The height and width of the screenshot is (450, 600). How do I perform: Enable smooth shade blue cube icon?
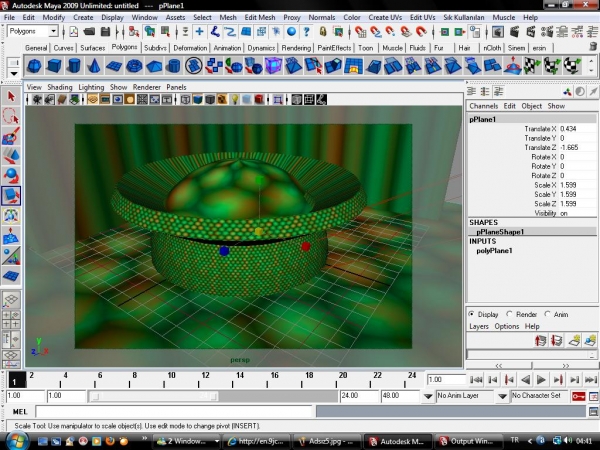(x=197, y=100)
